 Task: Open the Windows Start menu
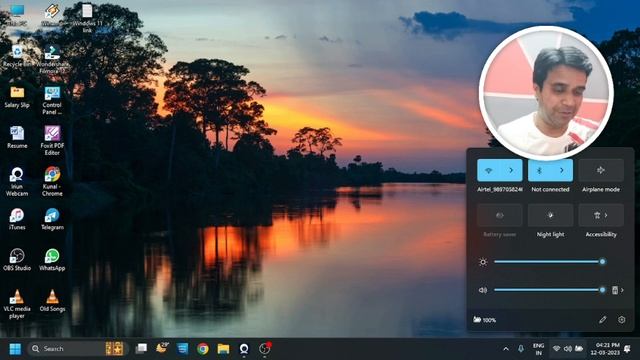click(x=15, y=349)
